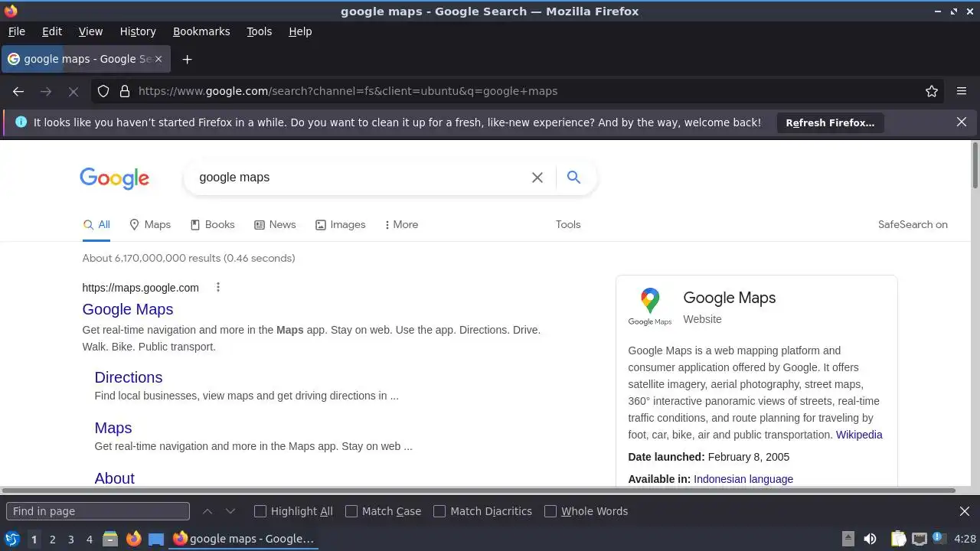Expand the More search filters dropdown
The width and height of the screenshot is (980, 551).
(x=401, y=224)
